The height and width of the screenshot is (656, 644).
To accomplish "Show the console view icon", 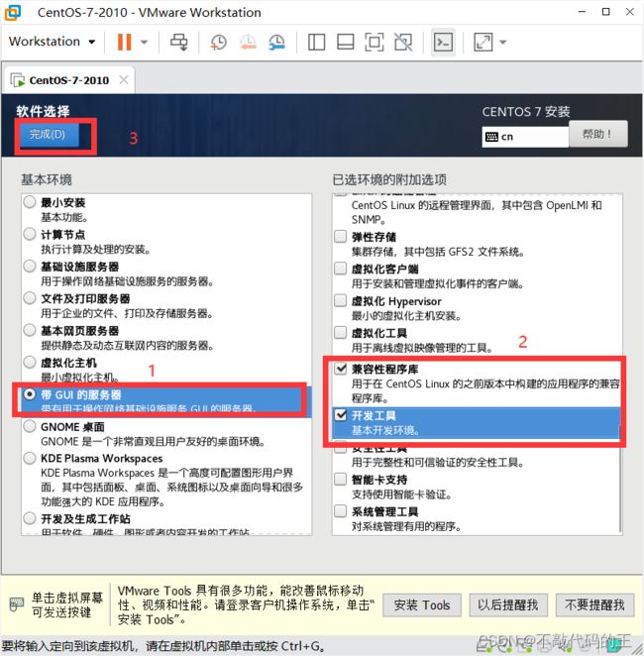I will coord(443,42).
